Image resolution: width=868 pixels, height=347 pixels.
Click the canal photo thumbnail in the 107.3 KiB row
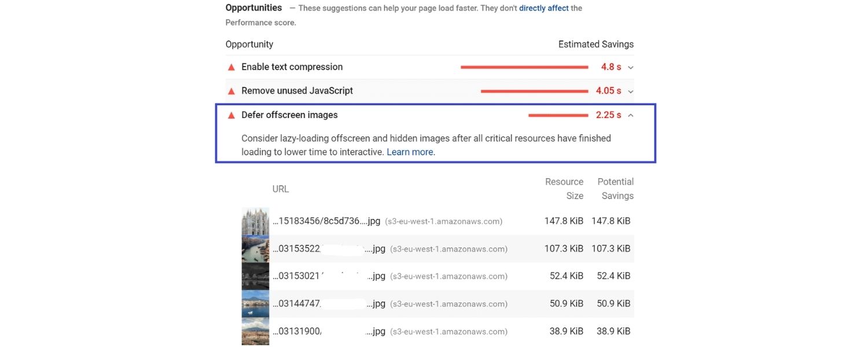point(255,248)
